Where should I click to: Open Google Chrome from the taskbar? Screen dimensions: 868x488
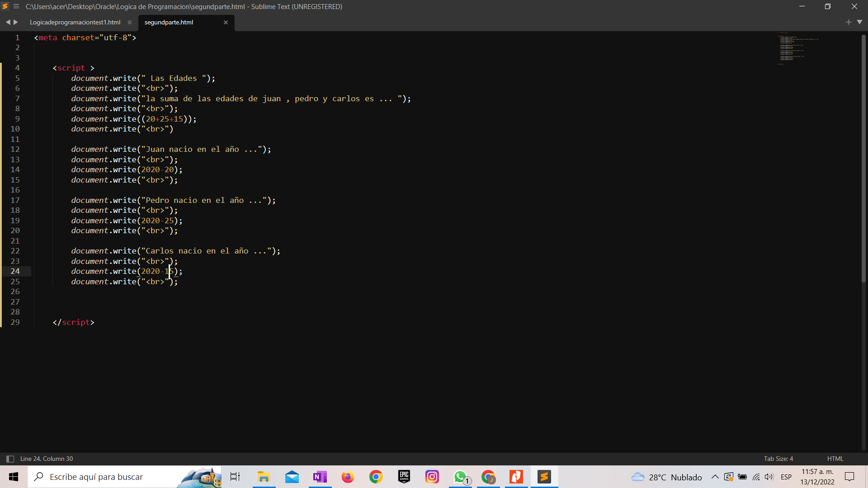click(376, 477)
